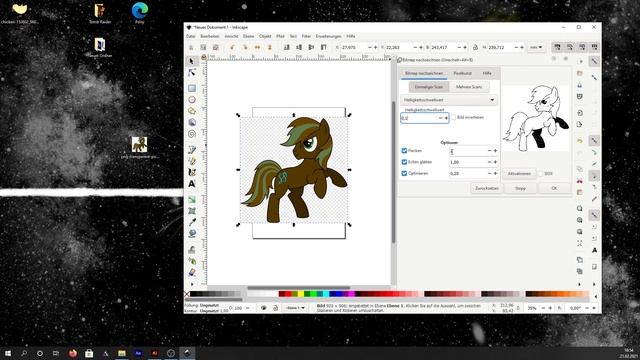640x360 pixels.
Task: Select the Text tool in toolbox
Action: pos(191,184)
